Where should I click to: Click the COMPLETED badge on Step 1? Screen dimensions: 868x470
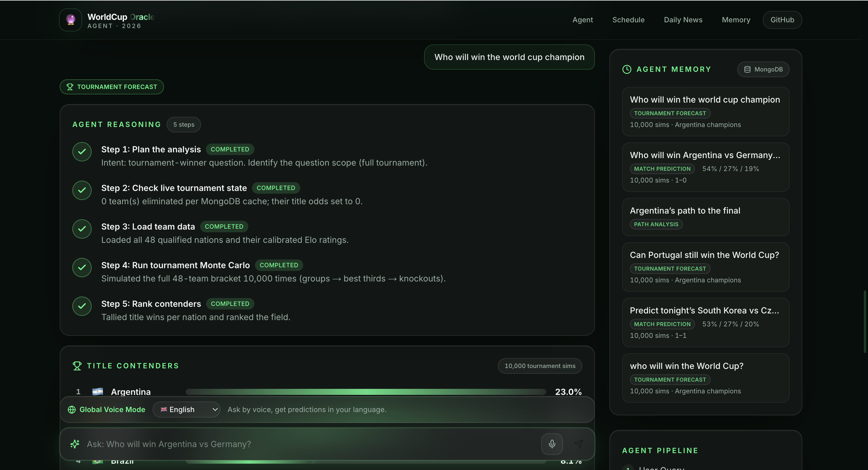tap(230, 149)
